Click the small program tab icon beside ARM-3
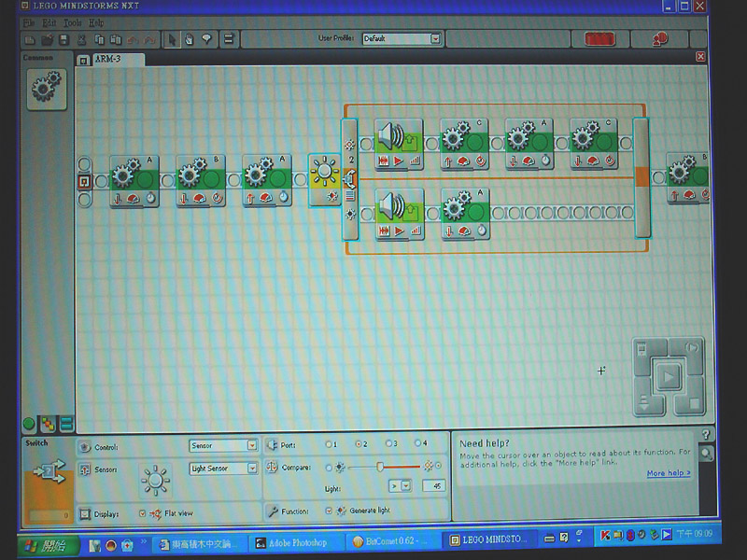747x560 pixels. (83, 60)
